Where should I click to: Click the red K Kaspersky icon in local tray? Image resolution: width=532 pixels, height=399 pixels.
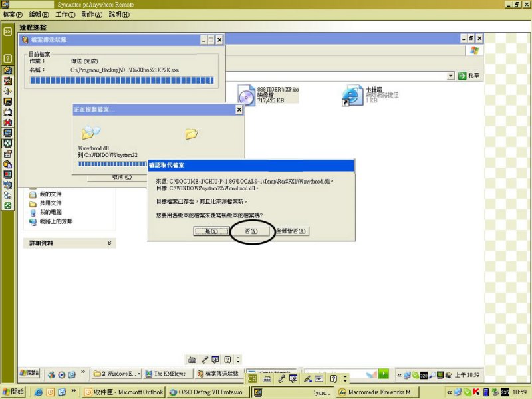[x=476, y=392]
